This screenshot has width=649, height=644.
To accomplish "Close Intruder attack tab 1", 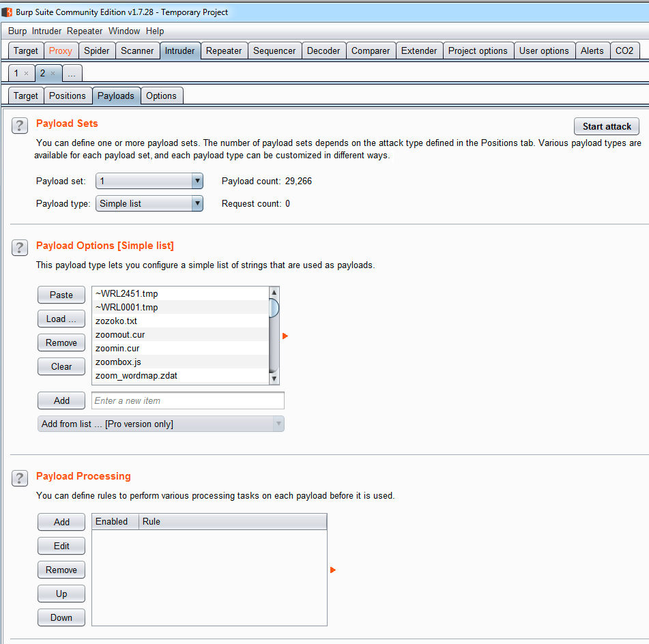I will (x=26, y=73).
